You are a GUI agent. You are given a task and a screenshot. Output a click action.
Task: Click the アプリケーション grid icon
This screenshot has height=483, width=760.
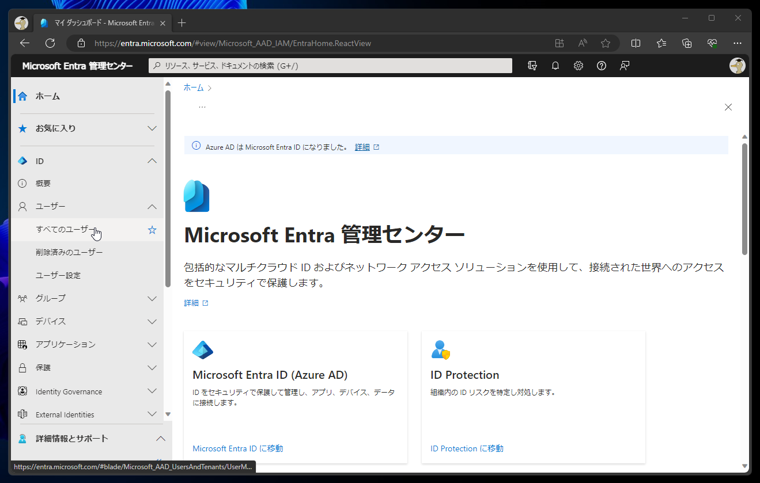click(22, 344)
